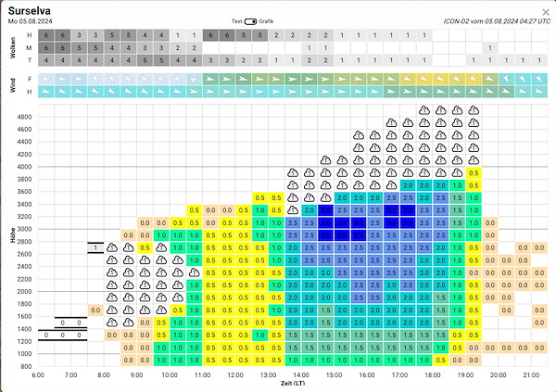
Task: Click topmost yellow 0.5 cell below right cloud column
Action: click(474, 172)
